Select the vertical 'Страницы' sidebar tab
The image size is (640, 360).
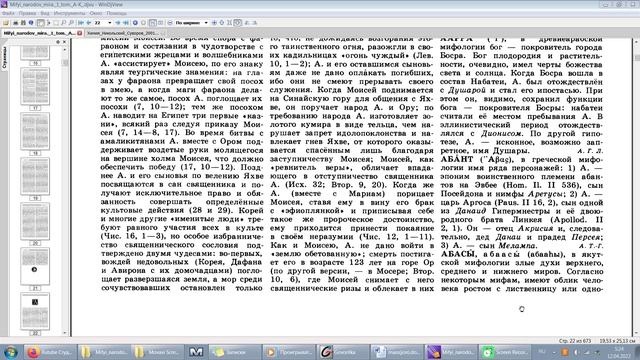tap(5, 58)
